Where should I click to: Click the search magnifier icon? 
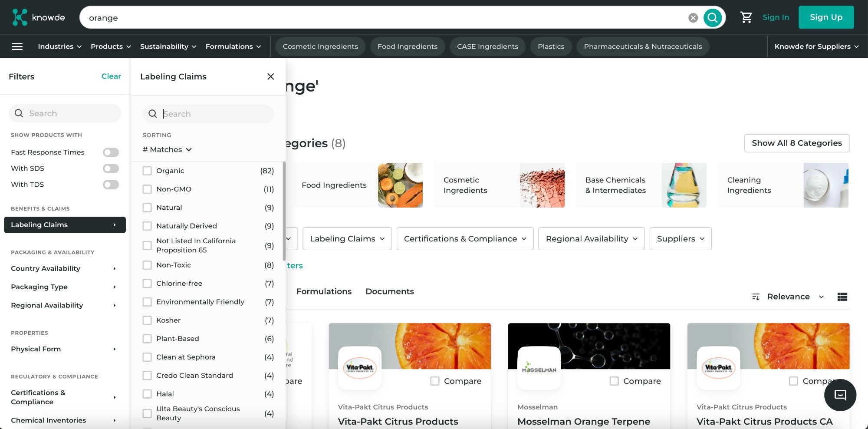point(713,17)
